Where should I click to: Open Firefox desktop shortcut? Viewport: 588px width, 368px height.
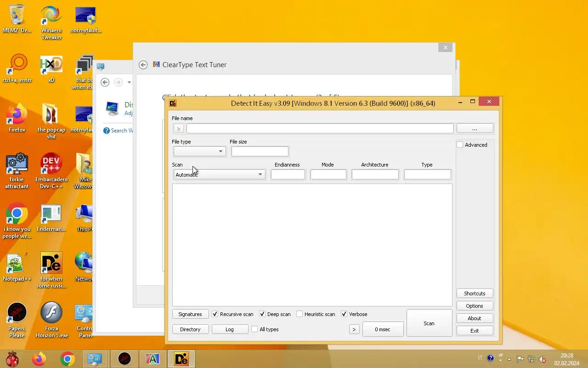17,118
